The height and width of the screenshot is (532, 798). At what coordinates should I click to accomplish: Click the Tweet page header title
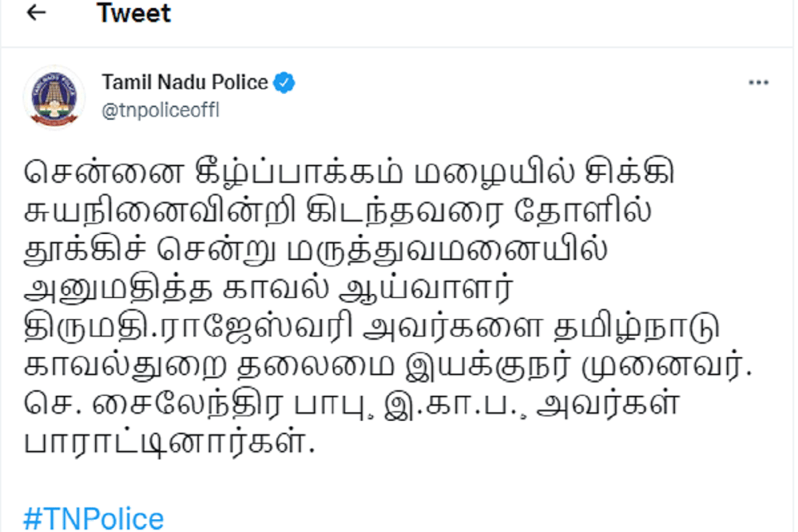coord(134,13)
